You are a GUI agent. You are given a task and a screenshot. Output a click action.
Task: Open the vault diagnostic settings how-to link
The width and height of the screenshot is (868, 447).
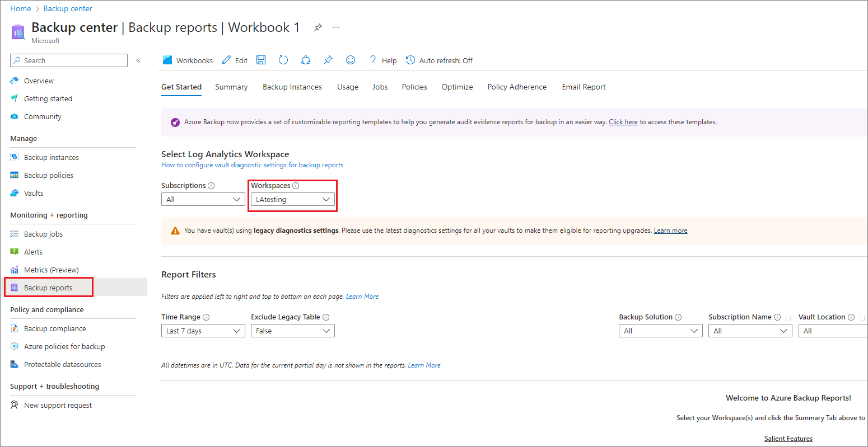(x=252, y=165)
